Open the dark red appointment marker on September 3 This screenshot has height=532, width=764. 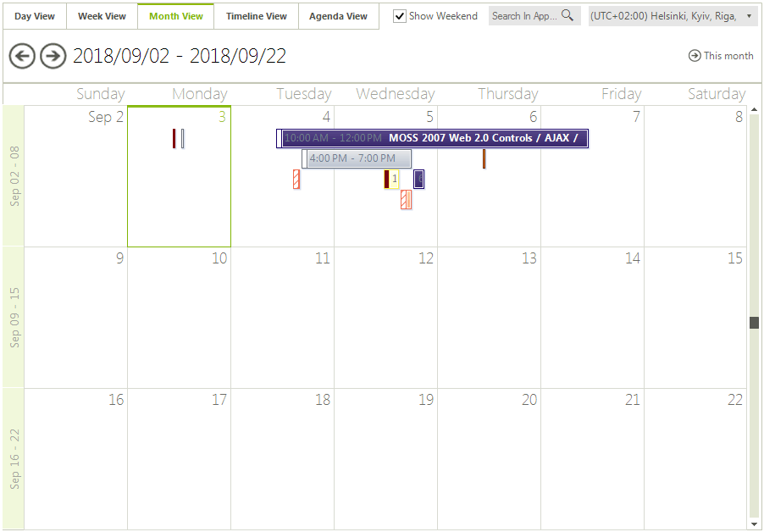pyautogui.click(x=174, y=138)
